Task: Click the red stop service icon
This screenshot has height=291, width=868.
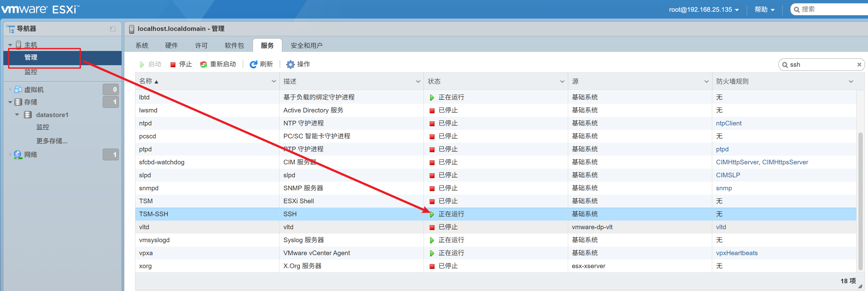Action: click(x=173, y=65)
